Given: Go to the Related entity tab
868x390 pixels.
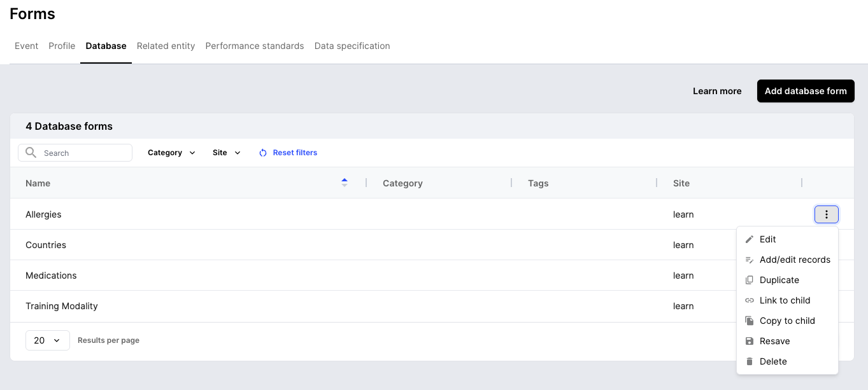Looking at the screenshot, I should [166, 46].
